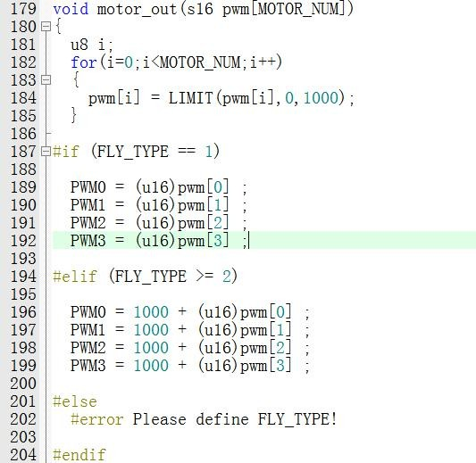Click the 1000 constant on line 197
This screenshot has width=476, height=463.
(x=151, y=329)
